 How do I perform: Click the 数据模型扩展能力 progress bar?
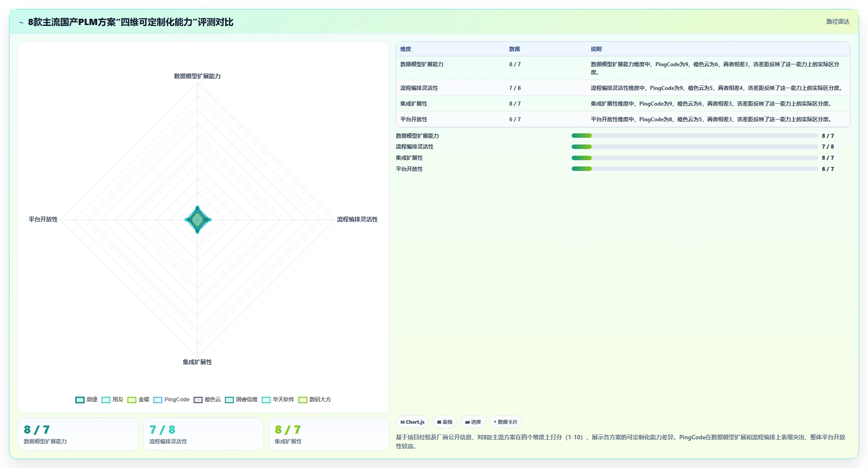(x=694, y=136)
